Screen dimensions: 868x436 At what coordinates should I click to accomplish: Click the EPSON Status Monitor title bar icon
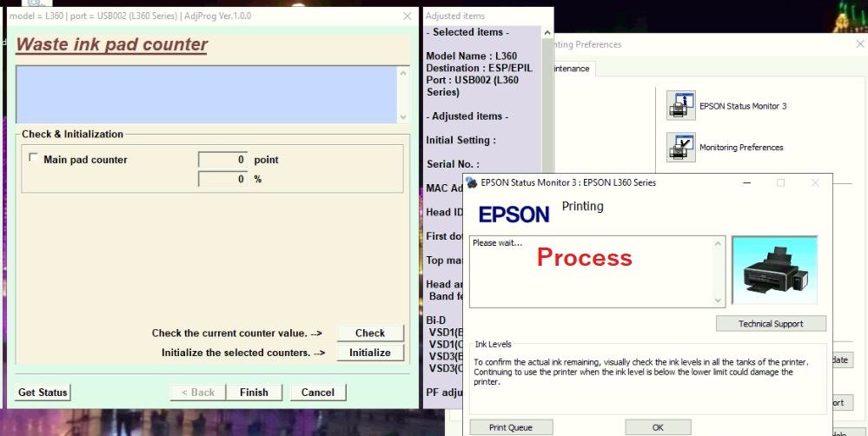click(471, 182)
